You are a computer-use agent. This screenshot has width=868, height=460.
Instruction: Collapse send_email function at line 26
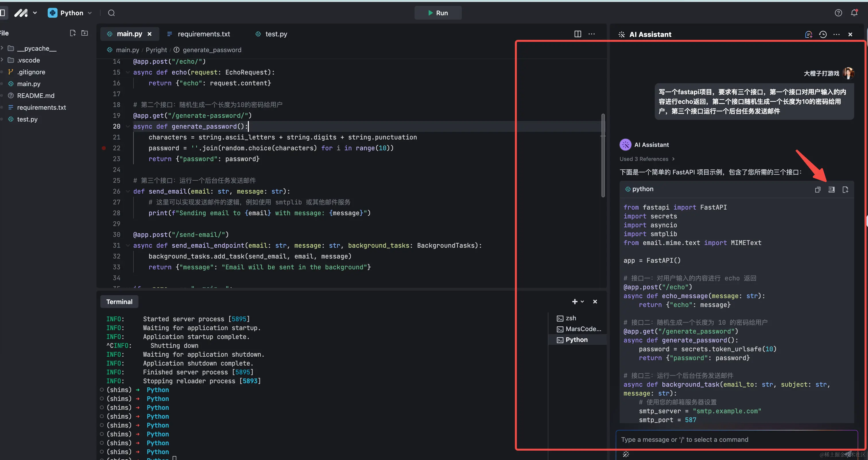(x=128, y=192)
